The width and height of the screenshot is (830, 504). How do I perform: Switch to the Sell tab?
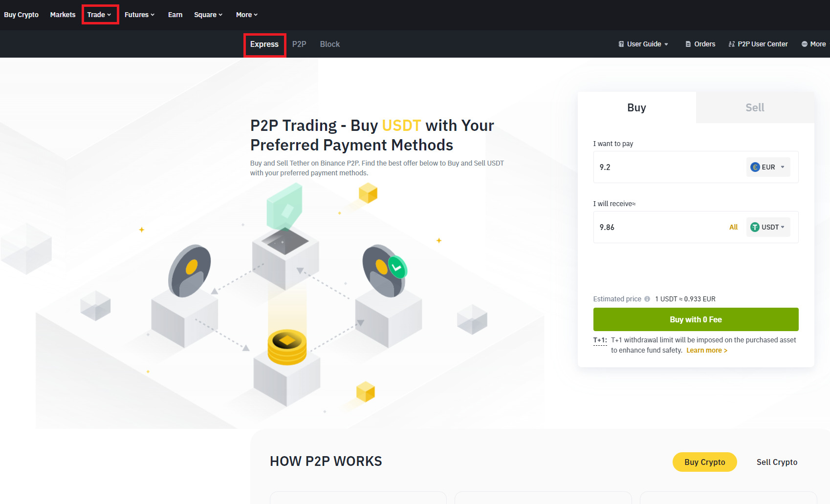click(755, 107)
